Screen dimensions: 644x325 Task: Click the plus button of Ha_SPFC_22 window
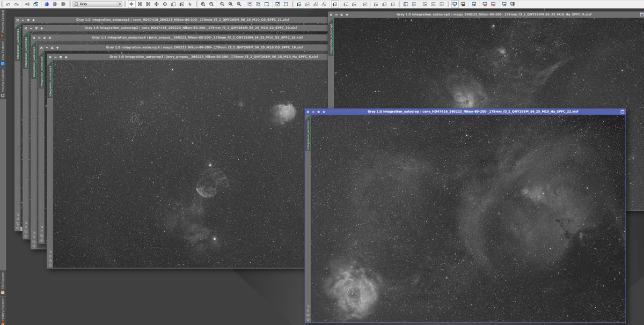324,112
